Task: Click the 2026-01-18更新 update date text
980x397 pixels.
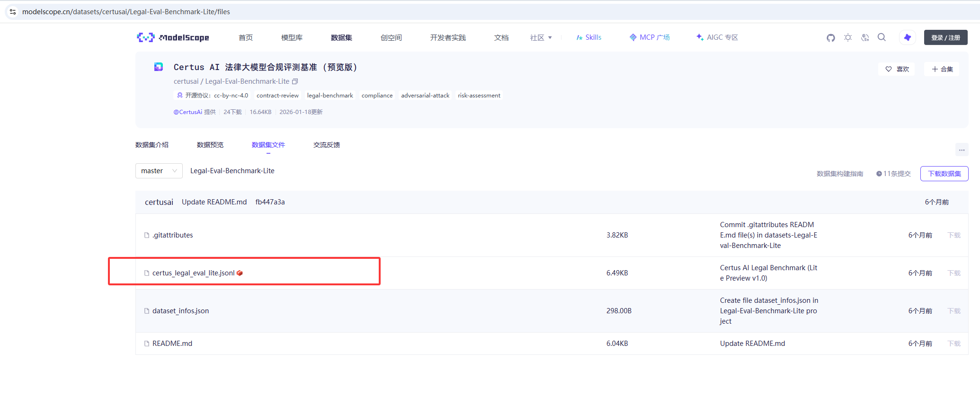Action: (301, 112)
